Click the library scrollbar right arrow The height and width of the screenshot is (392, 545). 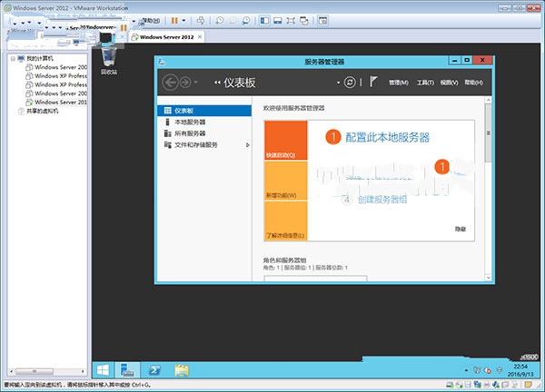[83, 371]
